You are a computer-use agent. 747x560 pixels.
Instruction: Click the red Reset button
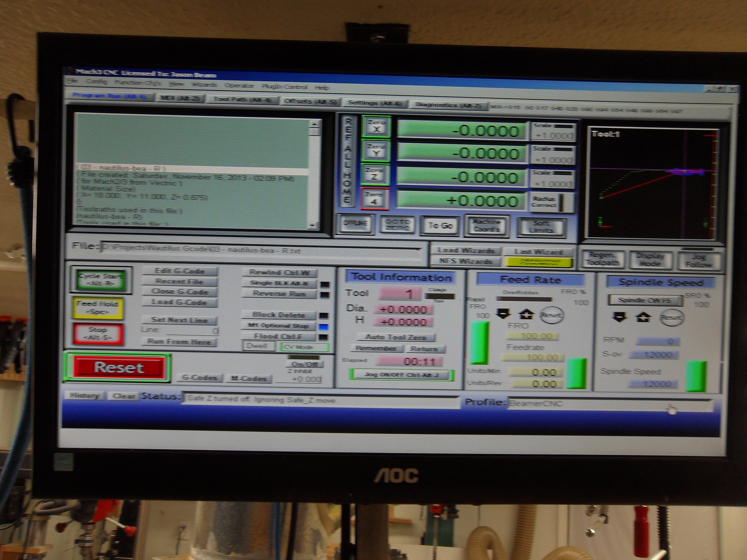119,367
